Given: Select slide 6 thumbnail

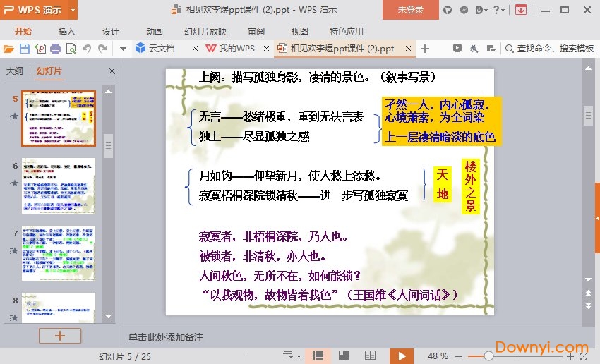Looking at the screenshot, I should 59,185.
